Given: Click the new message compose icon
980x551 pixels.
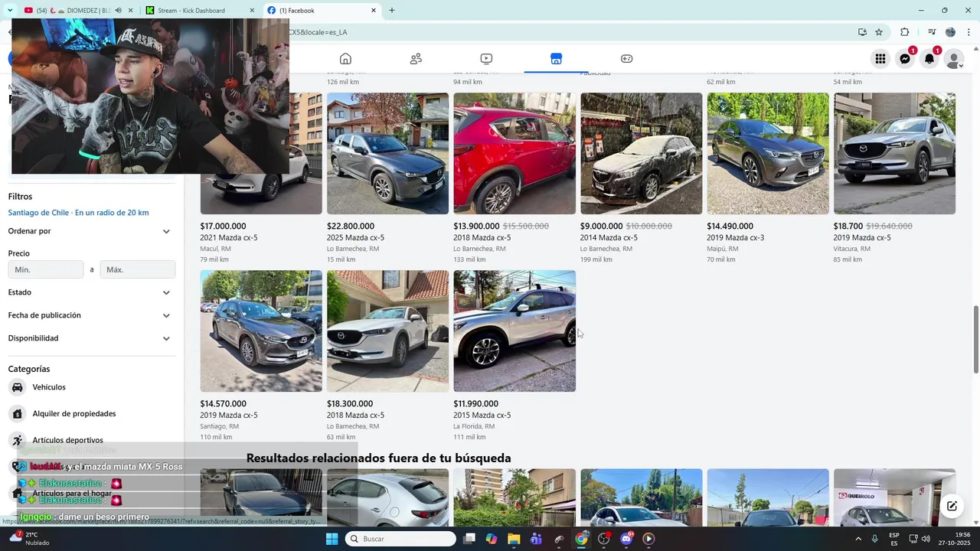Looking at the screenshot, I should pos(952,506).
